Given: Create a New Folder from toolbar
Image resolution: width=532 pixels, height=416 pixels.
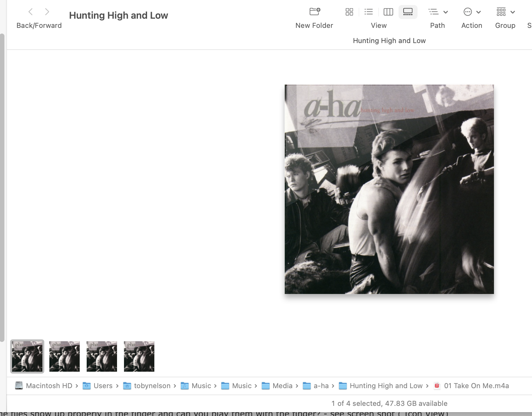Looking at the screenshot, I should click(315, 12).
